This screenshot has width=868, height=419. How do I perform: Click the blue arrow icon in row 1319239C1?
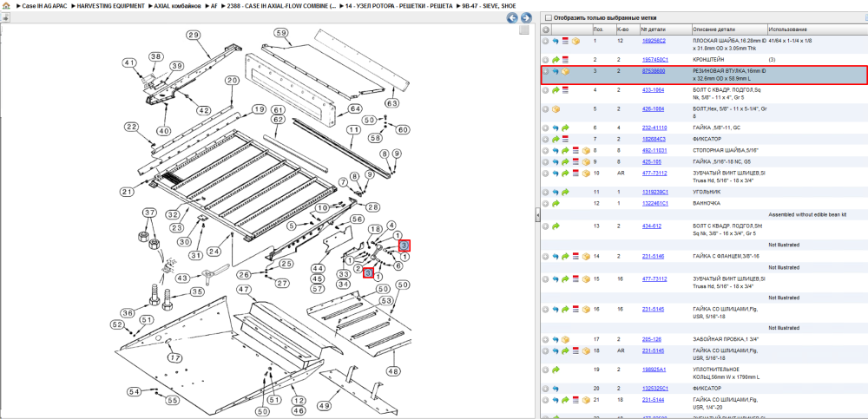[x=556, y=192]
